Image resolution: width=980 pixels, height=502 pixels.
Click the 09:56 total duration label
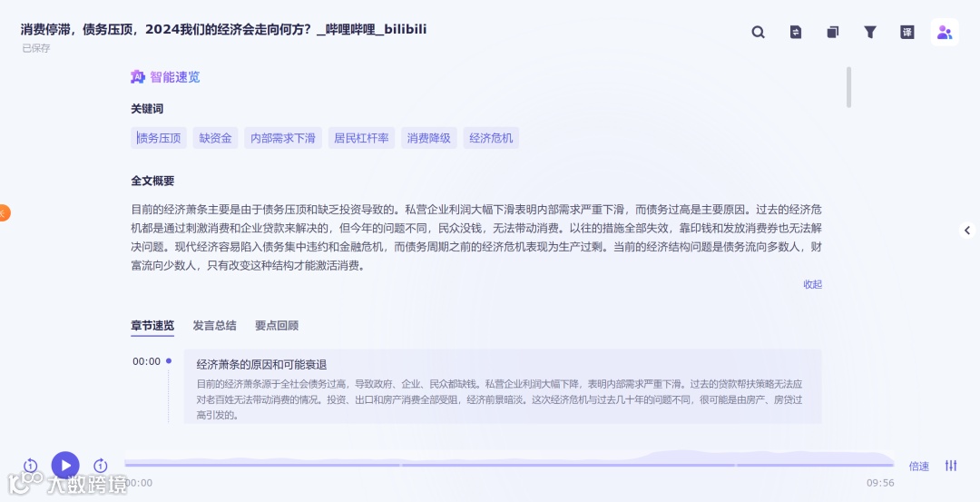tap(880, 483)
